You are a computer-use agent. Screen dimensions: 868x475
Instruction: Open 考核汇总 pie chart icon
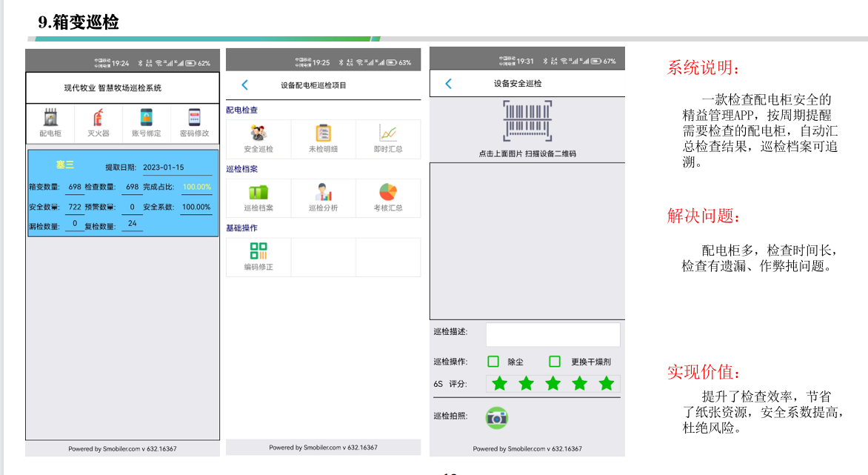coord(387,192)
